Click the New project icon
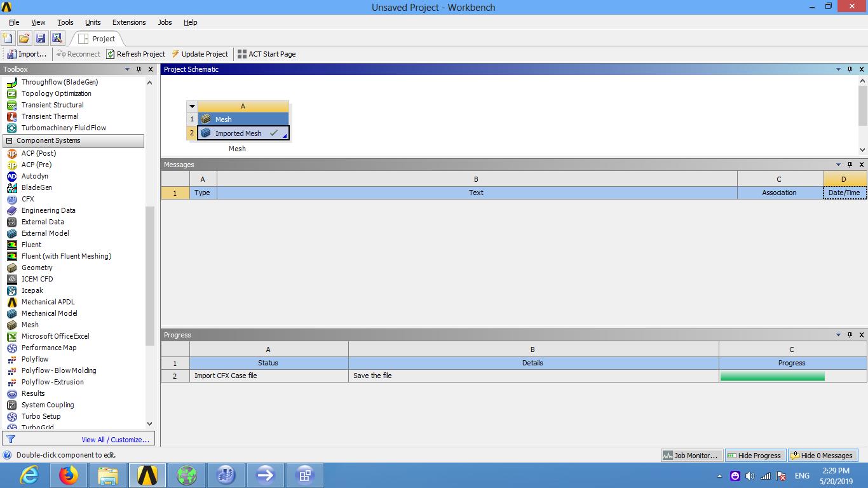 [x=8, y=38]
